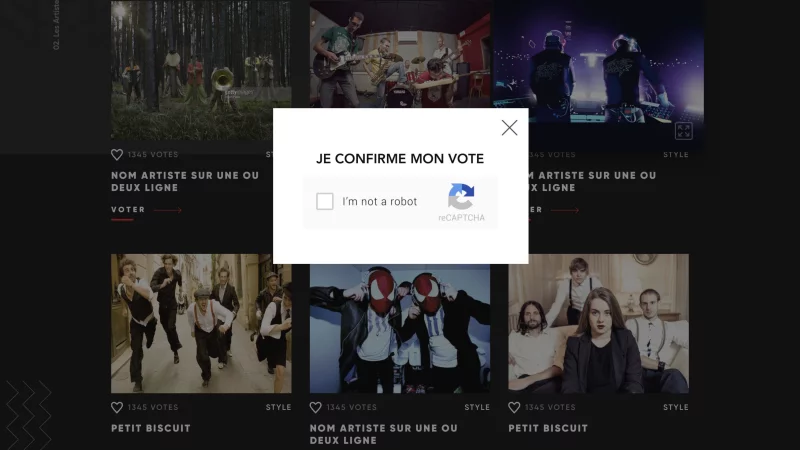Open the running men street photo
The height and width of the screenshot is (450, 800).
(x=201, y=323)
